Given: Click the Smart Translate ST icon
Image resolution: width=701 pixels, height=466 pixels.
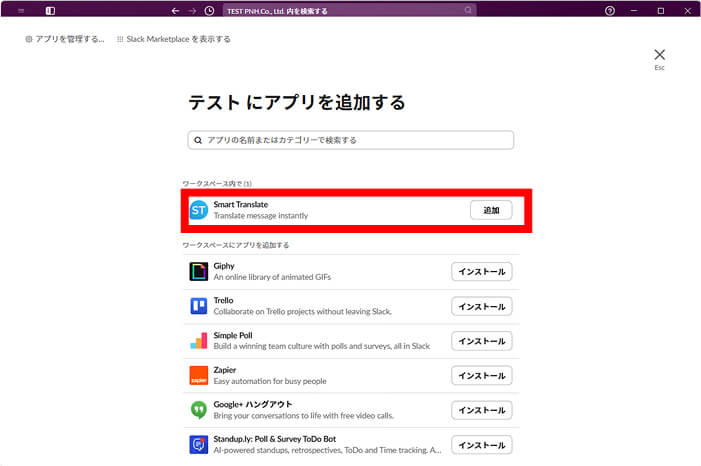Looking at the screenshot, I should coord(198,210).
